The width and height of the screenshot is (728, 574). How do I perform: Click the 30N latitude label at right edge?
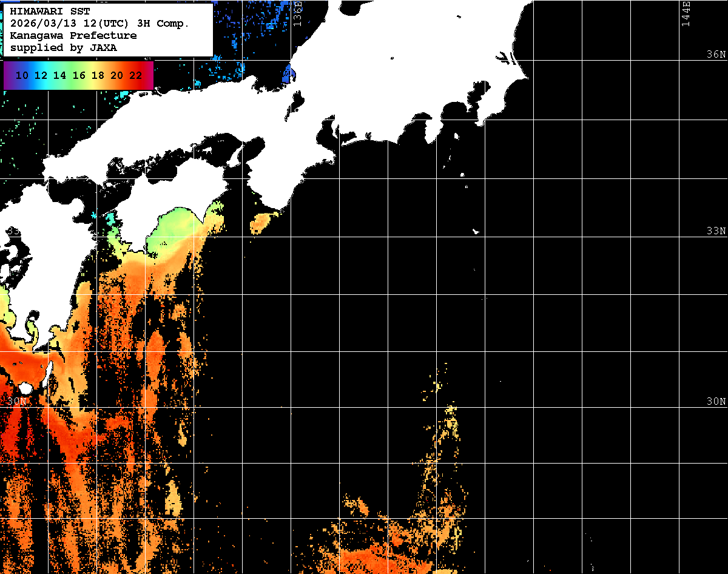tap(715, 402)
